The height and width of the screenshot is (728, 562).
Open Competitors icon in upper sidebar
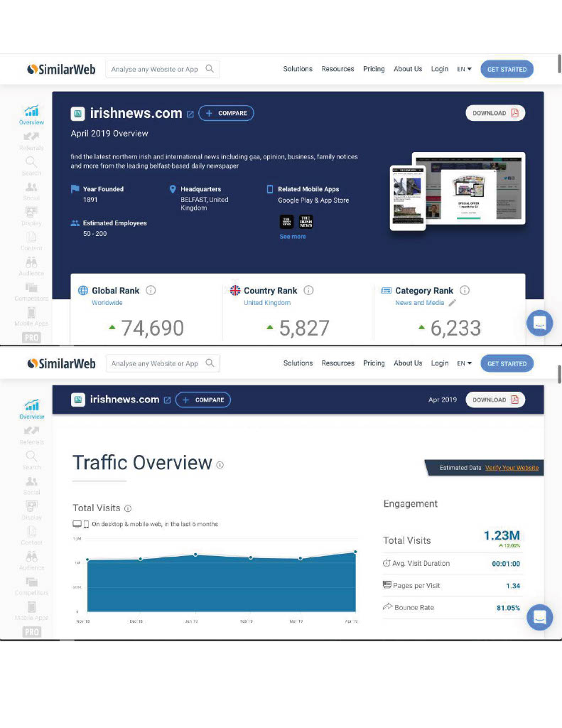(x=31, y=287)
